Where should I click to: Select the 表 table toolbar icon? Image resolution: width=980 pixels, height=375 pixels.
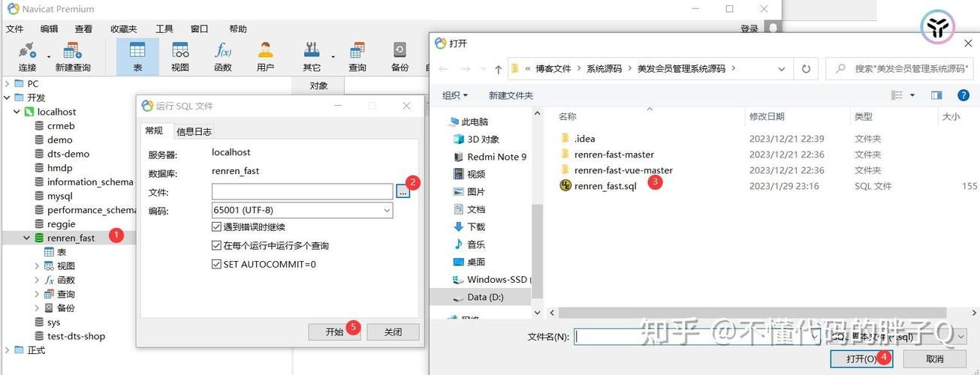click(x=137, y=57)
